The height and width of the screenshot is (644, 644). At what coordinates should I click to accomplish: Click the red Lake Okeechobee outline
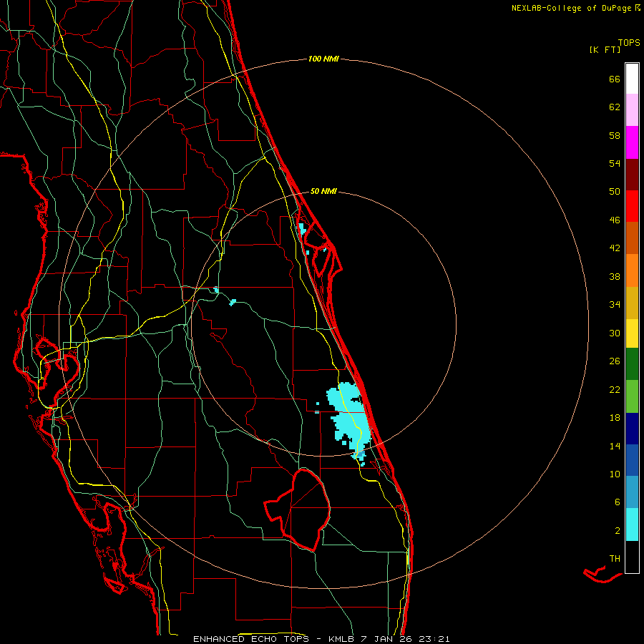[298, 509]
